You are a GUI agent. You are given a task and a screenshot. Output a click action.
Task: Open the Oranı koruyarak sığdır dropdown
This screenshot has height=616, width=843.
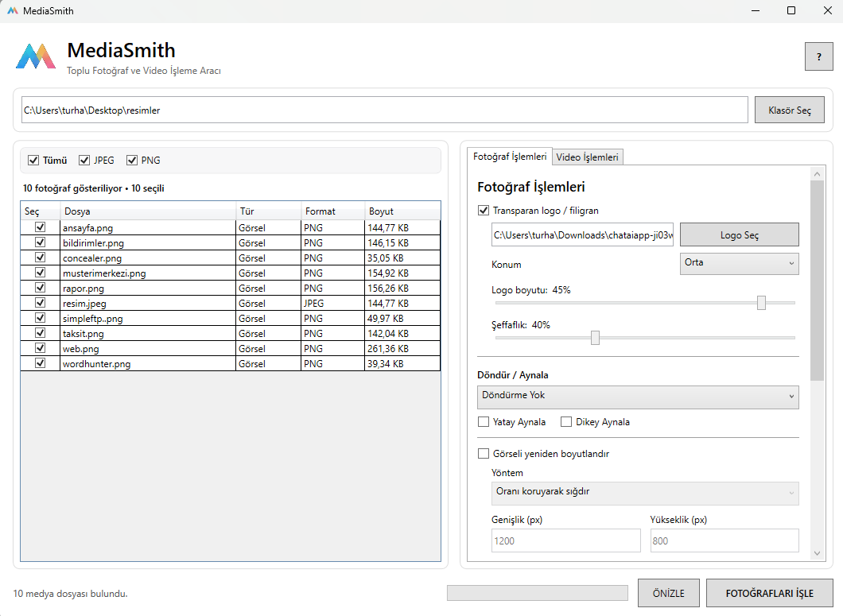645,494
